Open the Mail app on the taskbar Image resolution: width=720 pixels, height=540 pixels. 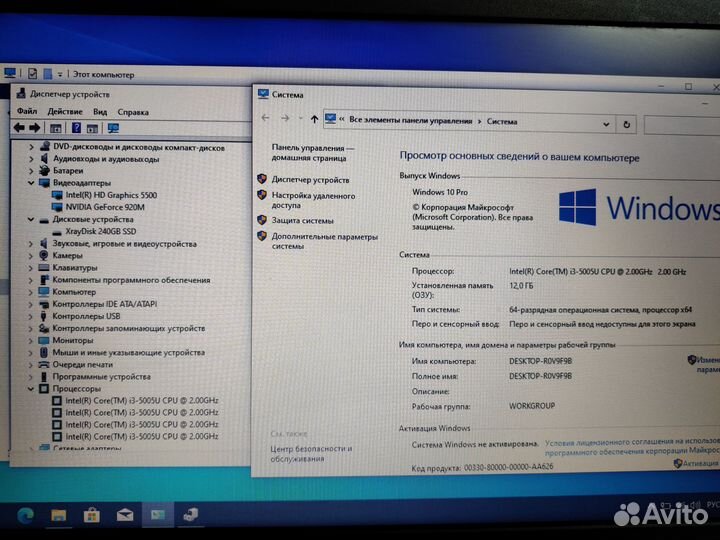[x=125, y=514]
